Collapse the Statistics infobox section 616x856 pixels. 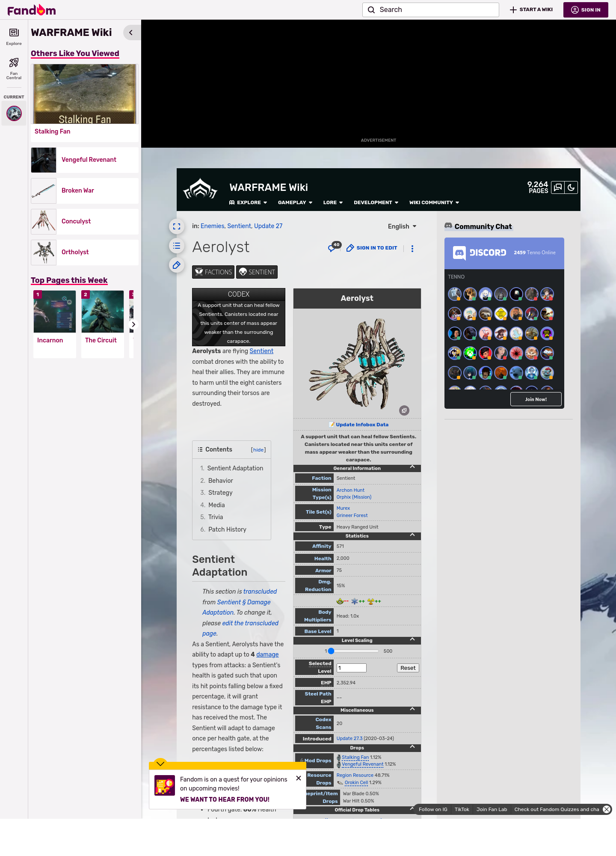(x=412, y=535)
